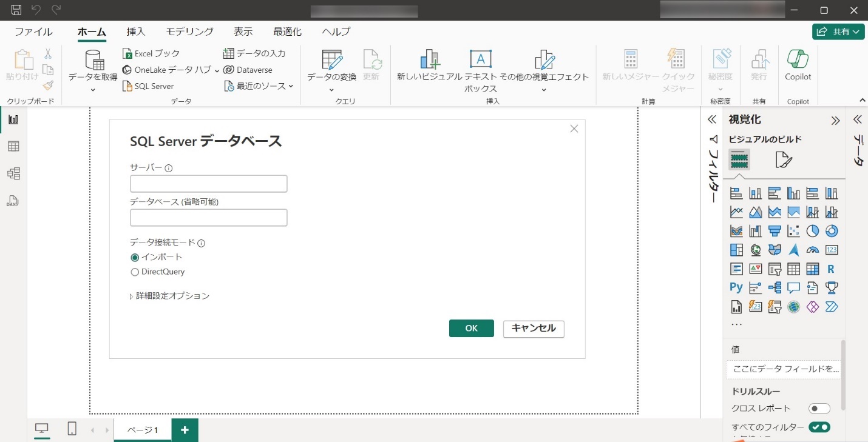868x442 pixels.
Task: Insert the Power Apps visual
Action: click(x=813, y=306)
